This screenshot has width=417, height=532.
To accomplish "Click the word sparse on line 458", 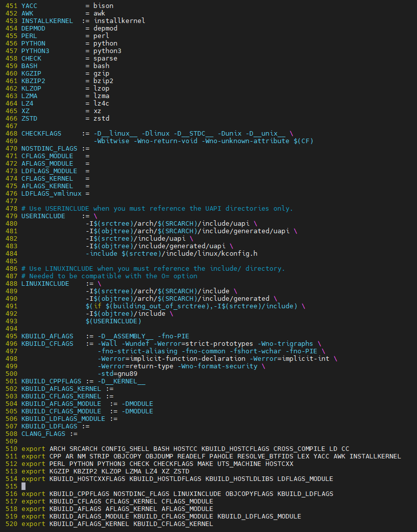I will (105, 59).
